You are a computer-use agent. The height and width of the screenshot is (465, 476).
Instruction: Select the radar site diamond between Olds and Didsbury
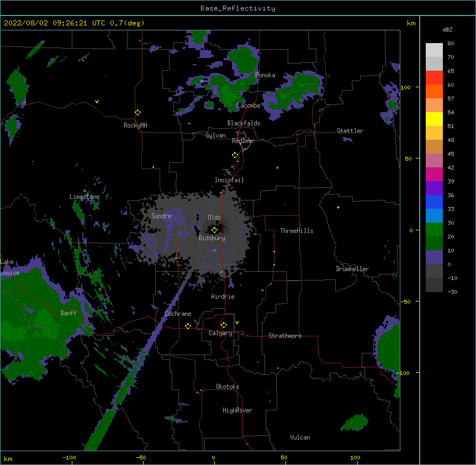click(215, 230)
